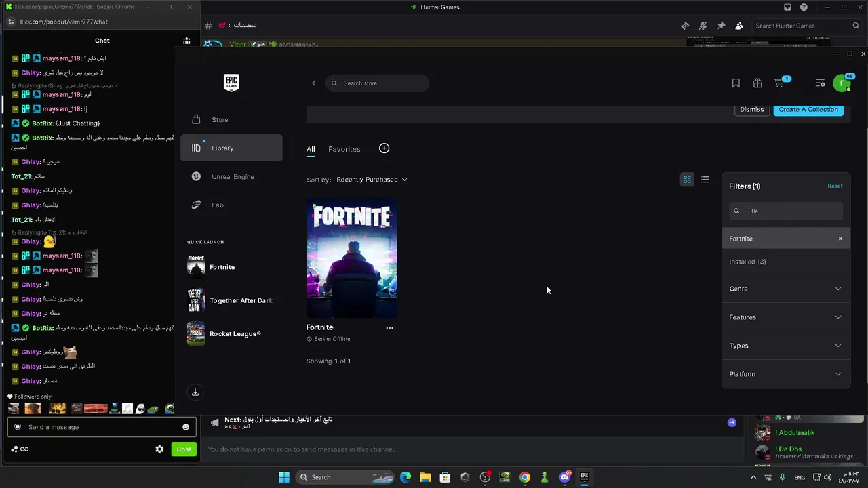
Task: Click Create A Collection button
Action: coord(808,110)
